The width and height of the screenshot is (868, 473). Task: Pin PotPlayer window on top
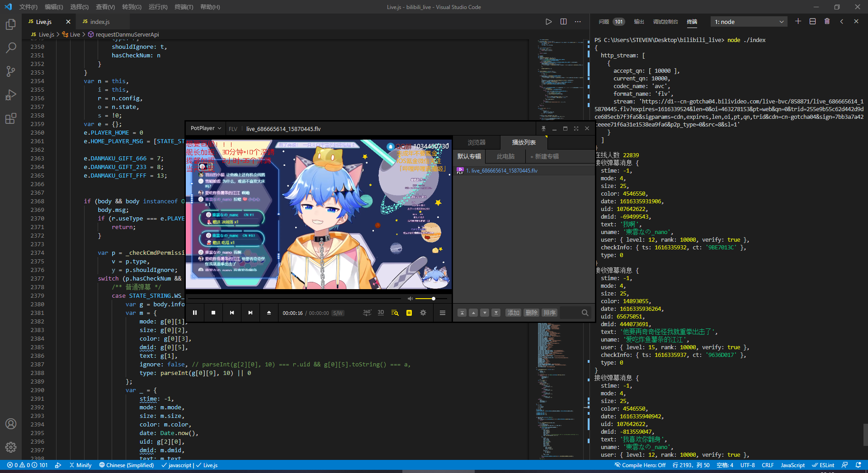(543, 129)
